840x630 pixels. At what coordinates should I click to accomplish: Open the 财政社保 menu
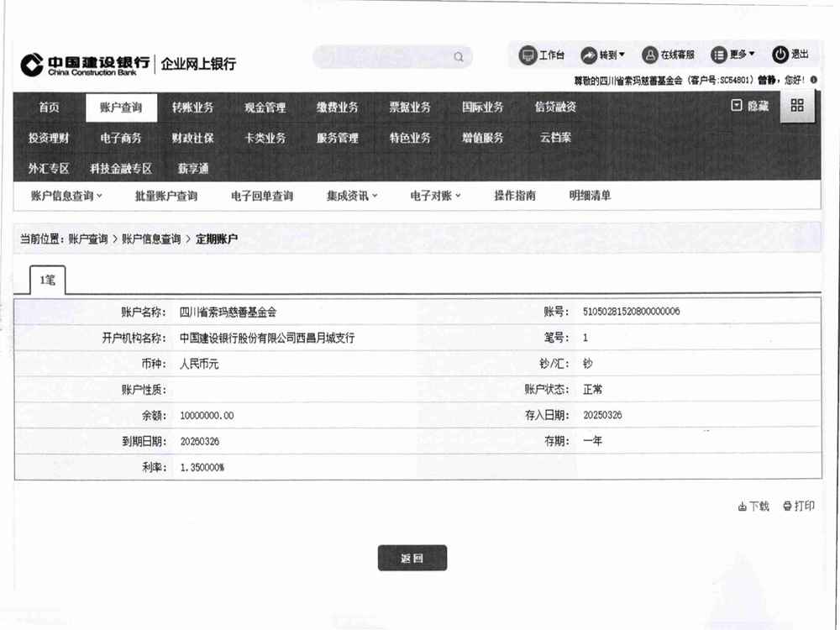click(x=193, y=139)
